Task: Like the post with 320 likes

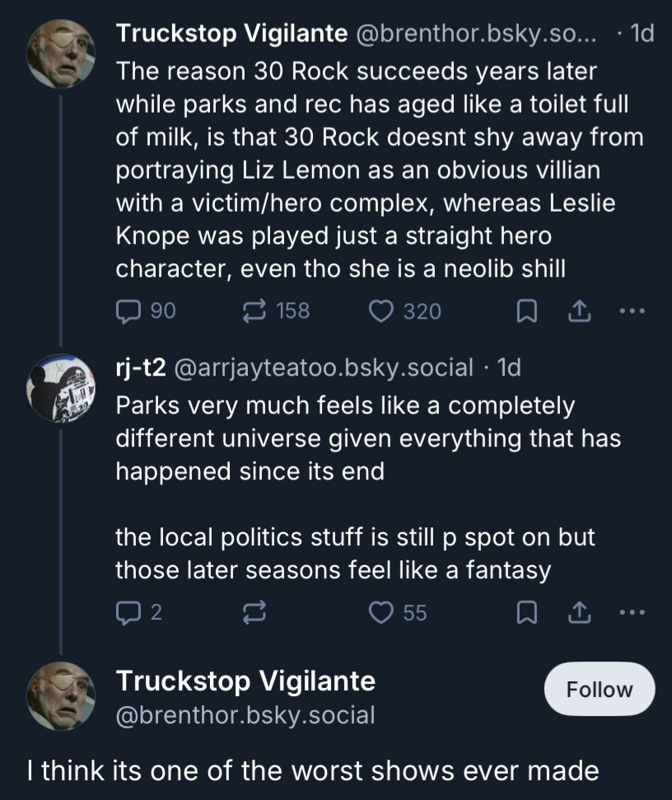Action: click(x=380, y=311)
